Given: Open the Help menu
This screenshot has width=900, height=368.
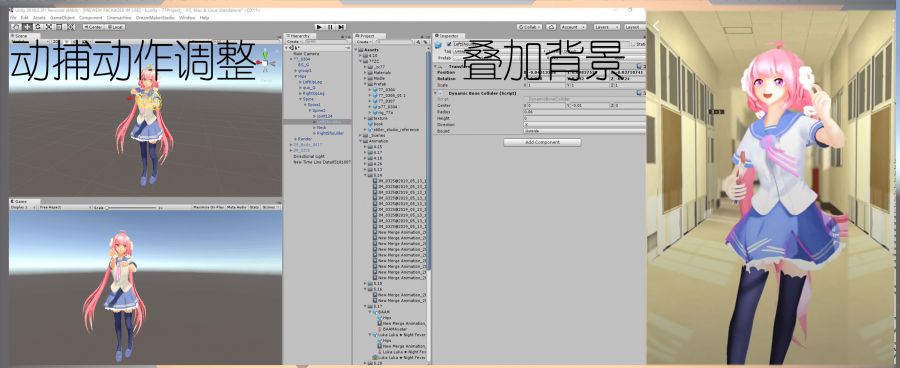Looking at the screenshot, I should tap(204, 18).
